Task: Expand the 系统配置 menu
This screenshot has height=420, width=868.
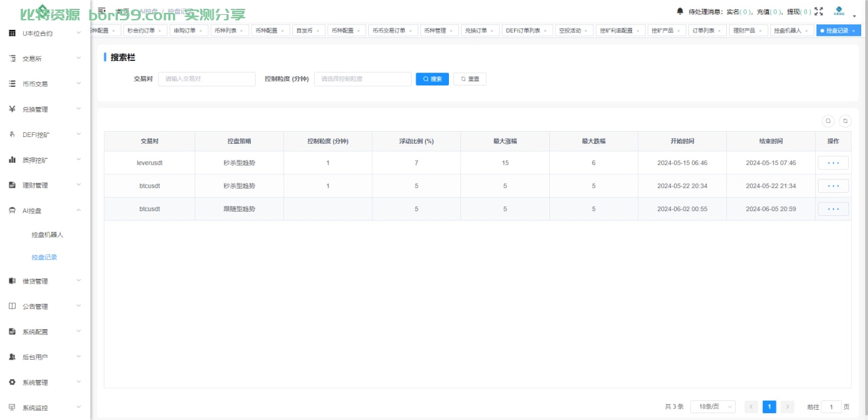Action: tap(45, 332)
